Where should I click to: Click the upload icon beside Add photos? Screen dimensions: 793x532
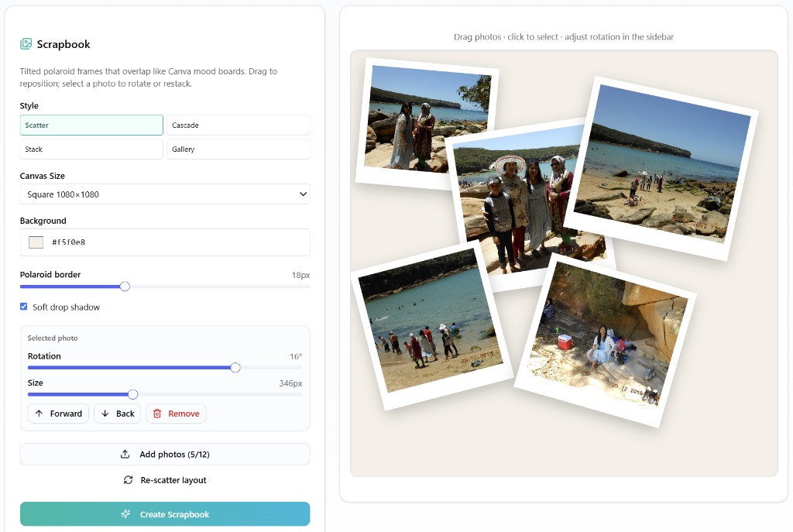coord(125,454)
